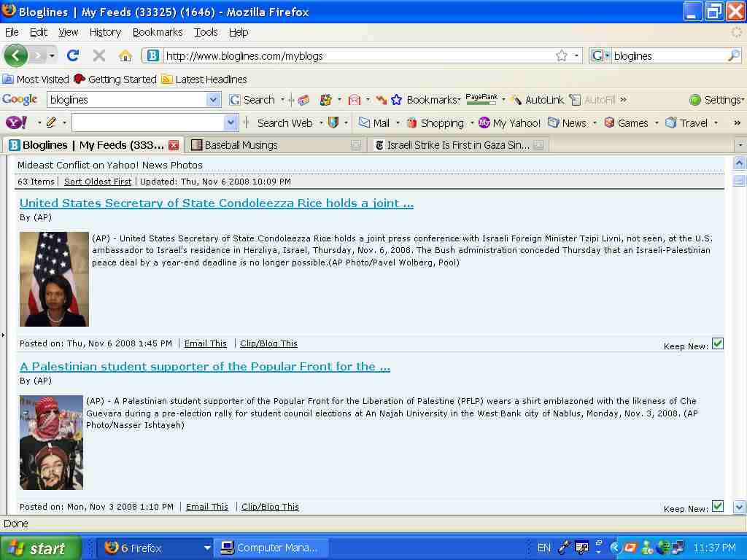The image size is (747, 560).
Task: Open Yahoo Mail from the toolbar
Action: coord(373,122)
